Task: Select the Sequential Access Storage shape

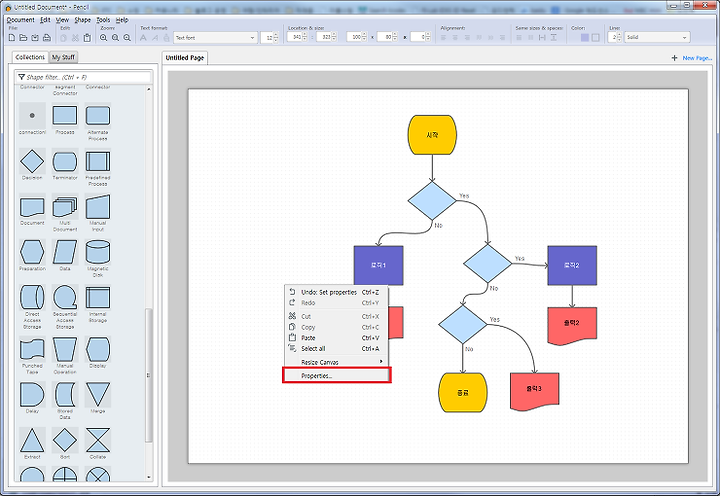Action: (x=65, y=297)
